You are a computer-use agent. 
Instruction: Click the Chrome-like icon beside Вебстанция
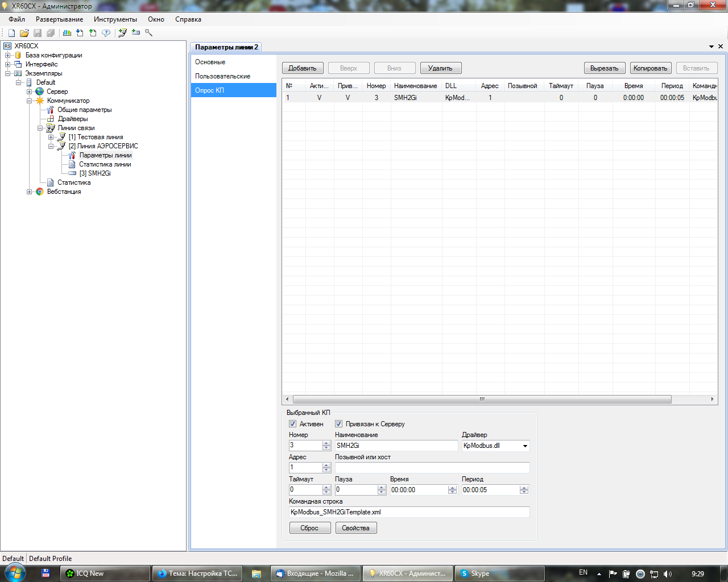pos(40,192)
